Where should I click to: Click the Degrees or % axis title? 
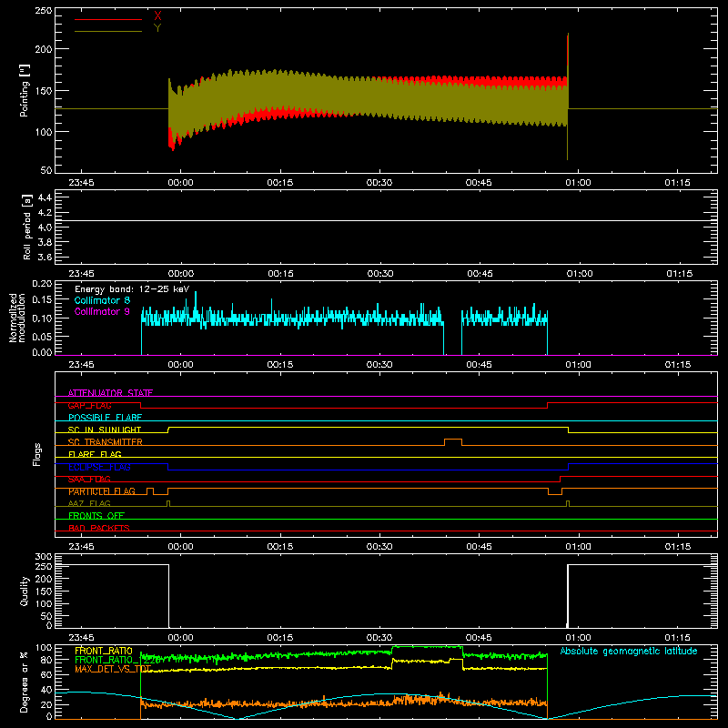(25, 682)
